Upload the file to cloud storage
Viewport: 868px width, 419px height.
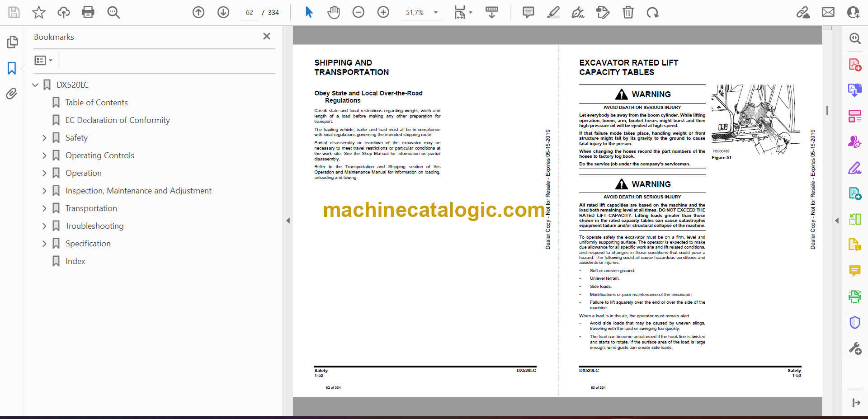[64, 12]
